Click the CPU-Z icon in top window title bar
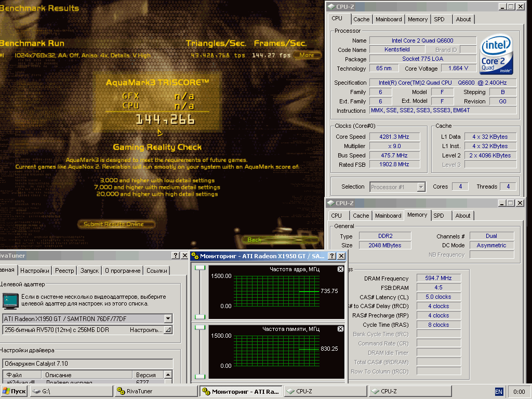 (x=331, y=7)
